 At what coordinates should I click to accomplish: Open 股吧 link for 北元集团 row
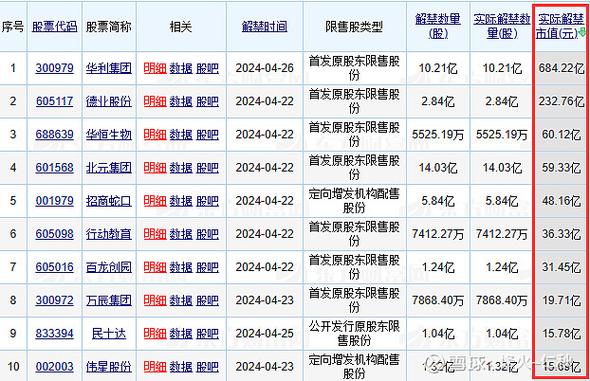(207, 167)
